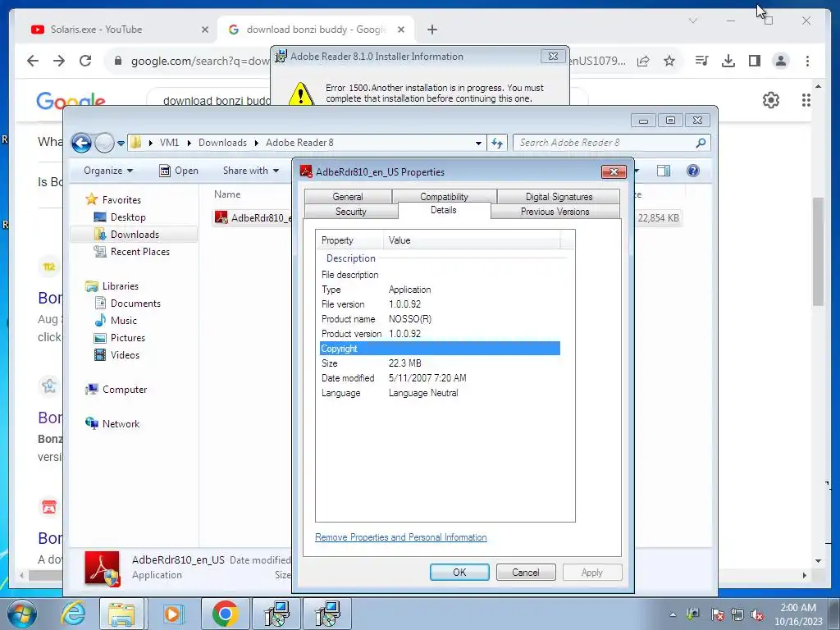Viewport: 840px width, 630px height.
Task: Switch to the Security tab
Action: 351,212
